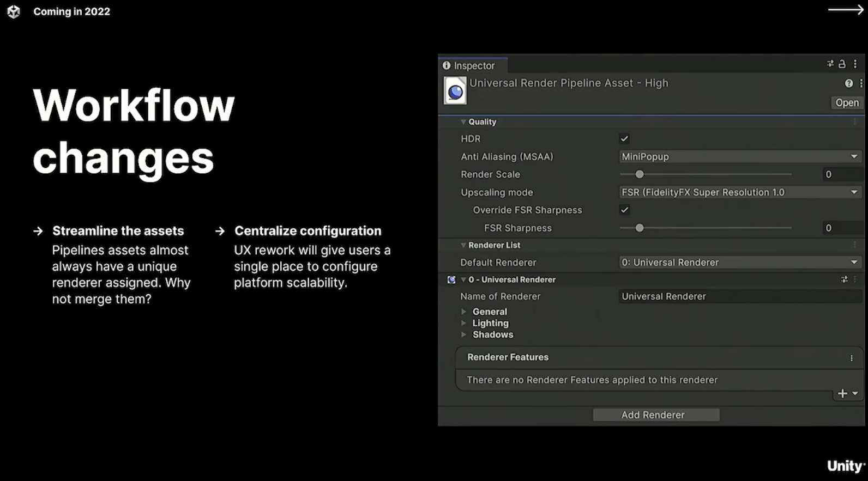Click the plus icon to add Renderer Feature

(842, 393)
